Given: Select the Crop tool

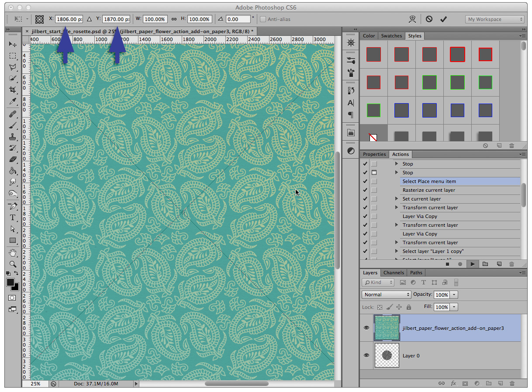Looking at the screenshot, I should click(13, 90).
